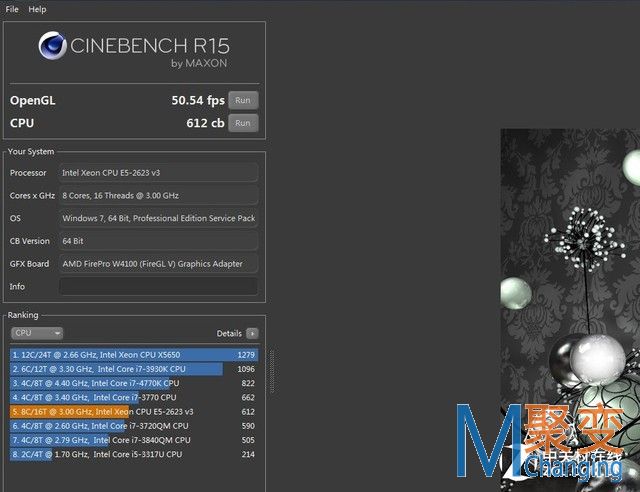The image size is (640, 492).
Task: Select highlighted ranking row 5 Xeon E5-2623 v3
Action: [134, 412]
